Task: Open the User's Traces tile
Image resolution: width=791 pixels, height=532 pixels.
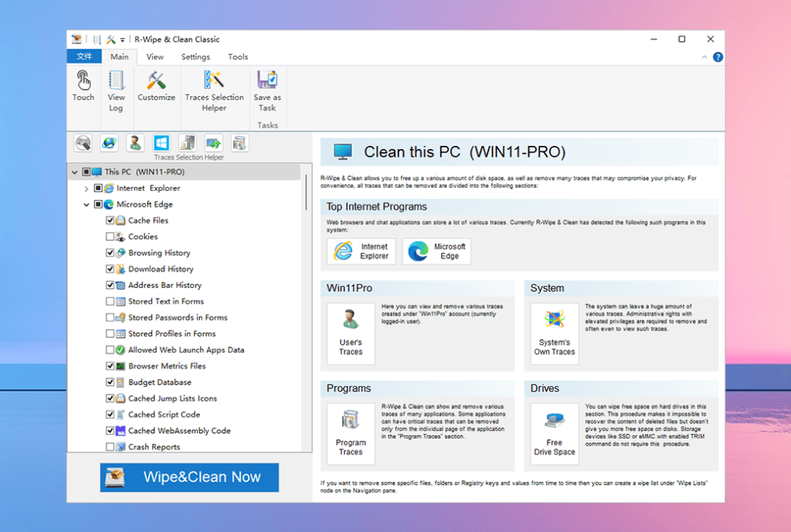Action: (351, 334)
